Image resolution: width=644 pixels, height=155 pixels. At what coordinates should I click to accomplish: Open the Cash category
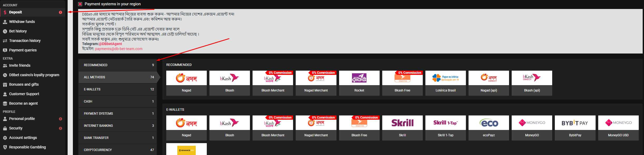coord(118,101)
